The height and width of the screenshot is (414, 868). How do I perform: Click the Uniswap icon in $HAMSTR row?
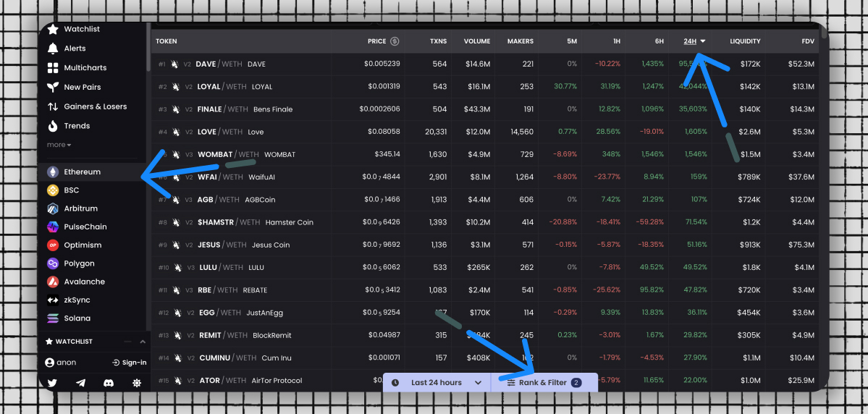[176, 222]
